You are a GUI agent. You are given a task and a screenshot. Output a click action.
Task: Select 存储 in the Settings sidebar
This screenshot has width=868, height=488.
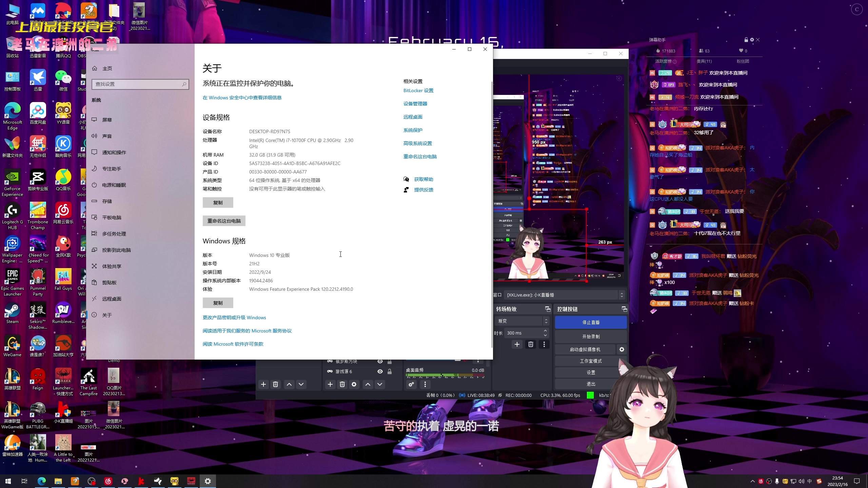tap(107, 201)
